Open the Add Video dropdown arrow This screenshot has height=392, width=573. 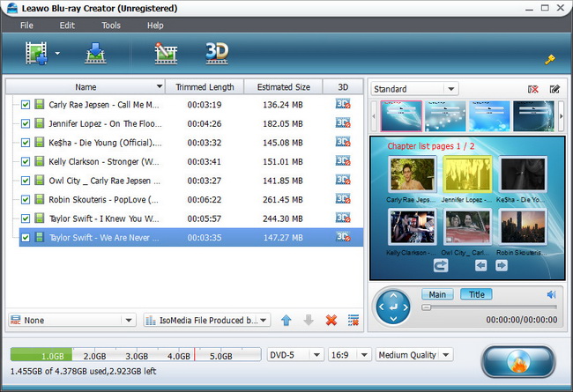[57, 54]
